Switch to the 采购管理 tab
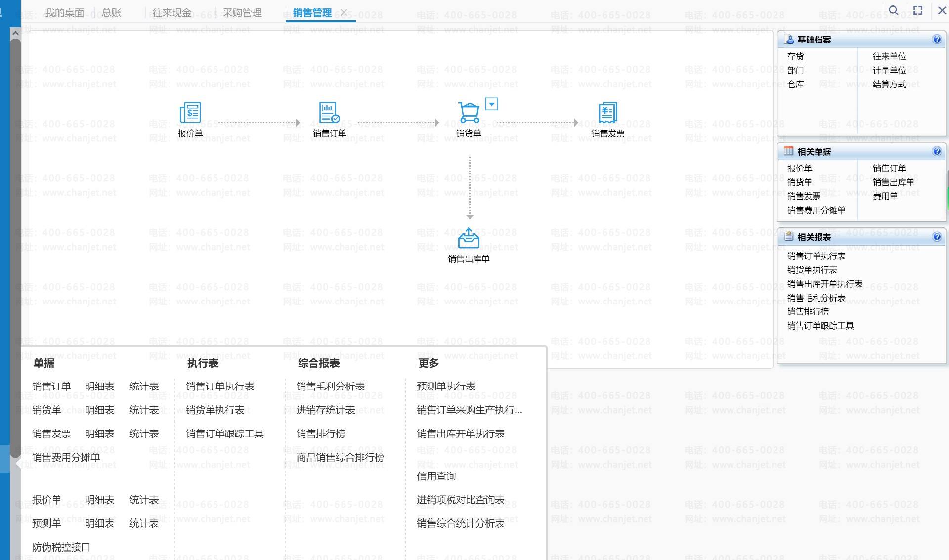Image resolution: width=949 pixels, height=560 pixels. tap(242, 13)
